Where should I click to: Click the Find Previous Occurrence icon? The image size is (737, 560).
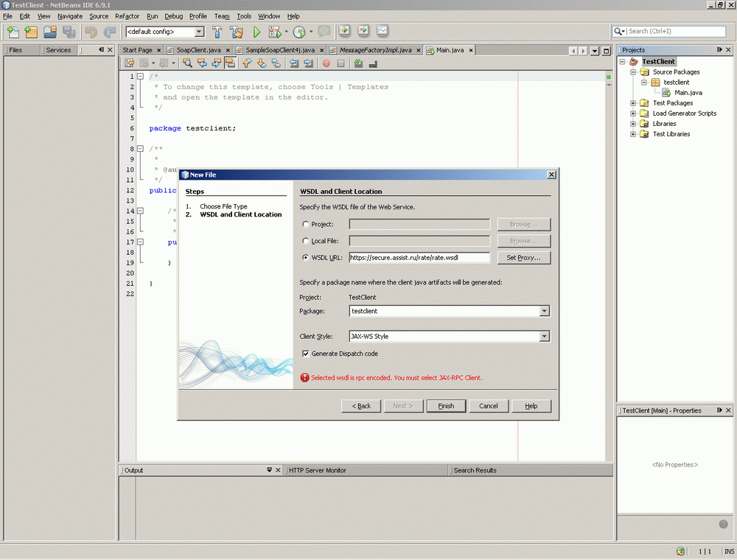(x=202, y=63)
